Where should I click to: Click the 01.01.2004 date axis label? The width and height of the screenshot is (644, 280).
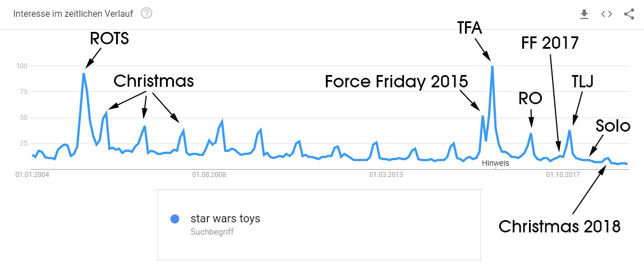coord(32,175)
